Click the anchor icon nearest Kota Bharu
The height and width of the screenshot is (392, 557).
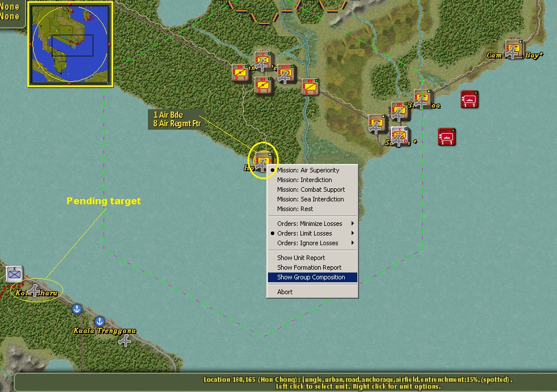pos(77,309)
